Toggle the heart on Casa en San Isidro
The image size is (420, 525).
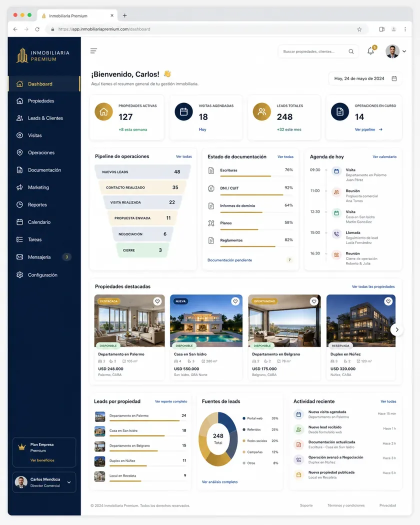pos(235,301)
